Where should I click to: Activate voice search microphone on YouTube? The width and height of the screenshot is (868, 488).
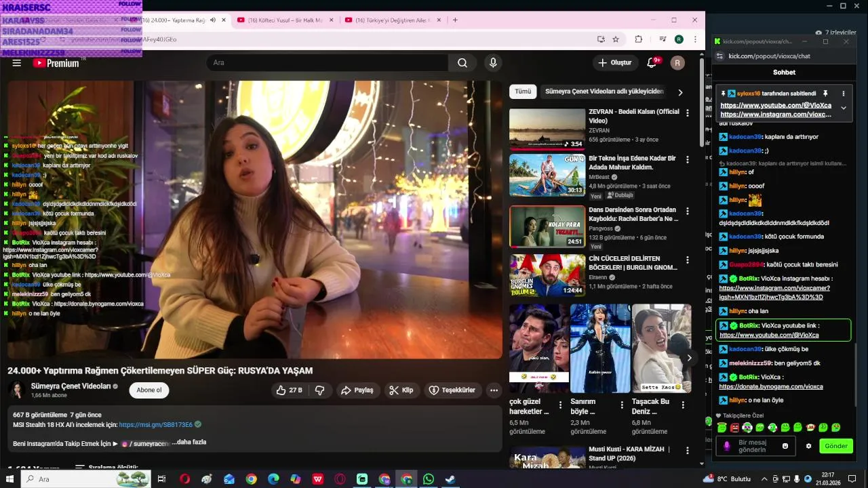(x=493, y=63)
